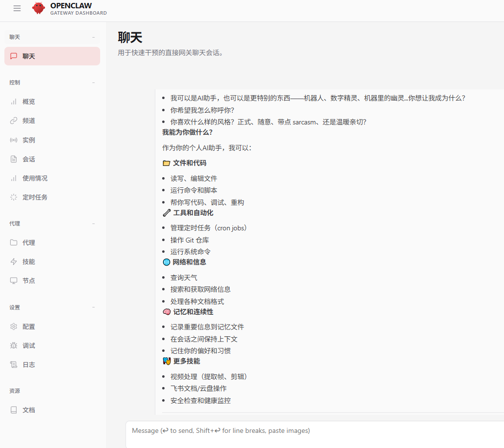
Task: Open the 使用情况 chart icon
Action: pos(14,178)
